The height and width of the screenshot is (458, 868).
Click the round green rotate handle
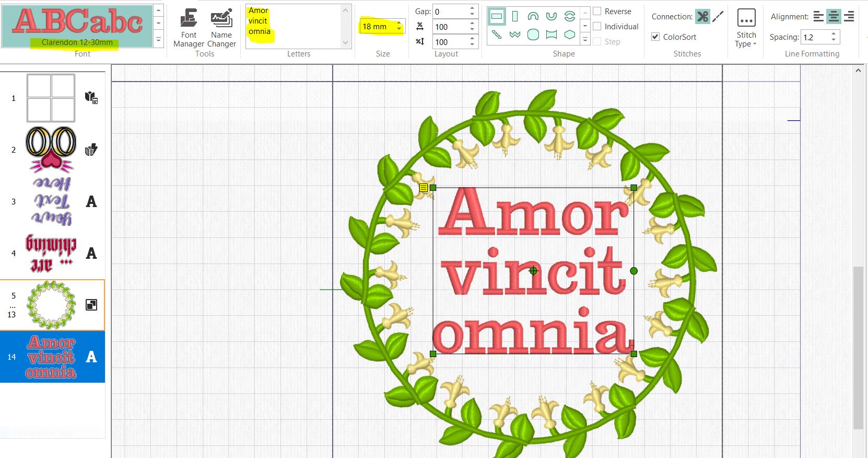(x=634, y=271)
